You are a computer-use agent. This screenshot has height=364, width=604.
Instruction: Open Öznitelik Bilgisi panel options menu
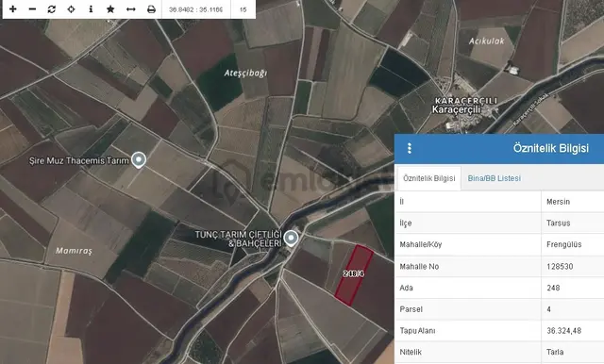(x=410, y=148)
